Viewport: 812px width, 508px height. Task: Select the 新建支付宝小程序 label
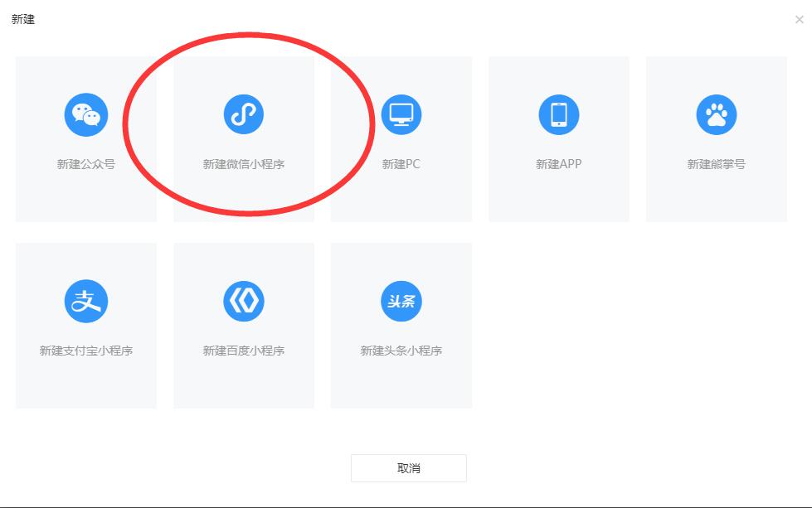click(x=86, y=351)
